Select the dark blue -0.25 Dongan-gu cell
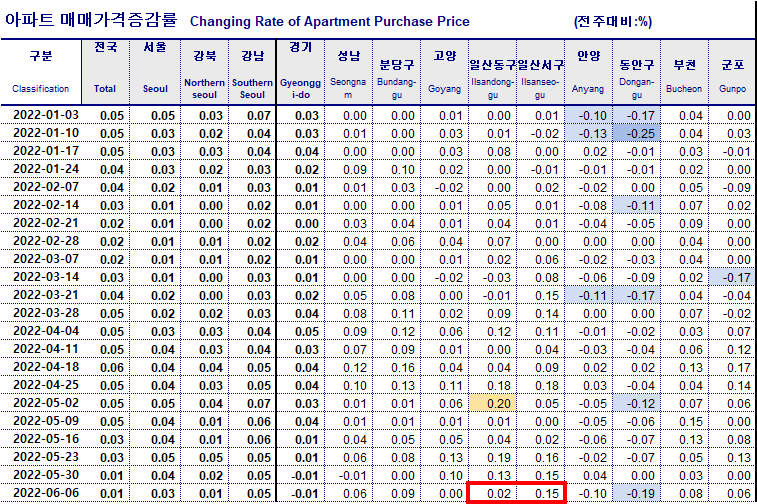 [x=636, y=133]
